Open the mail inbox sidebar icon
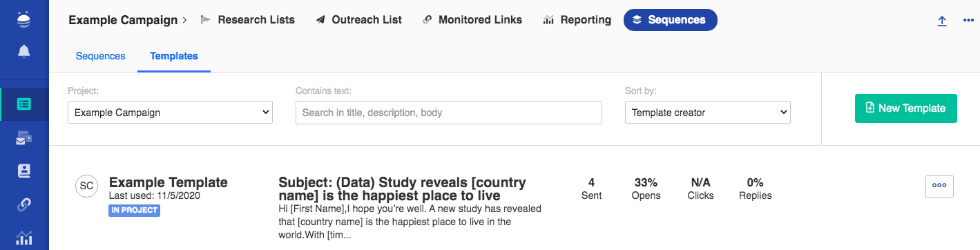The image size is (980, 250). [24, 138]
